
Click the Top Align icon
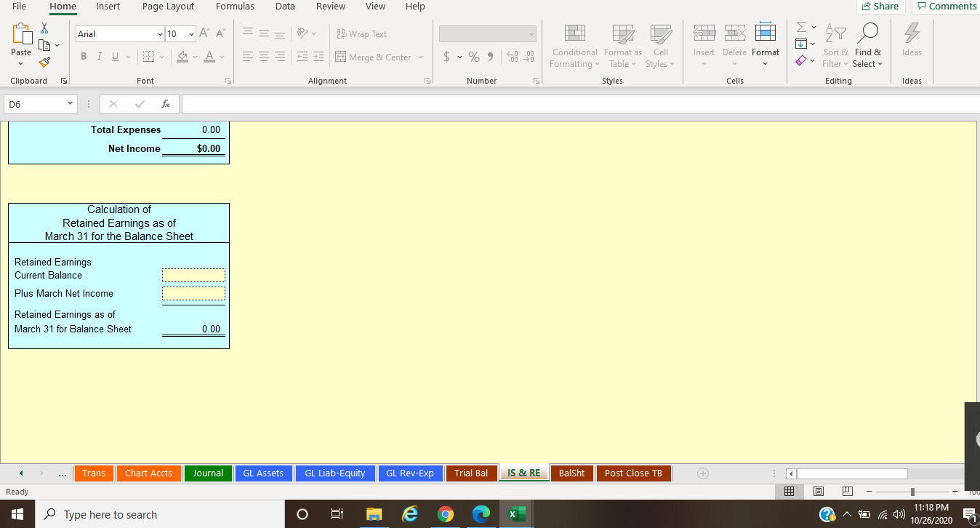click(x=247, y=33)
